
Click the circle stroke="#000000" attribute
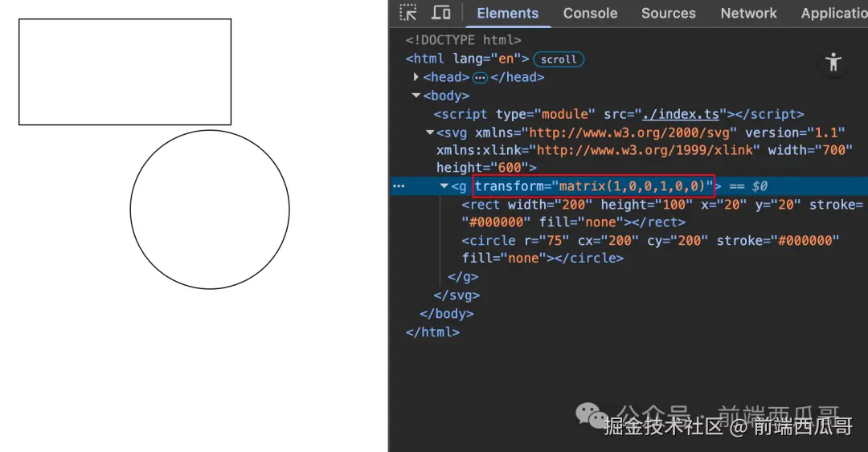click(778, 241)
